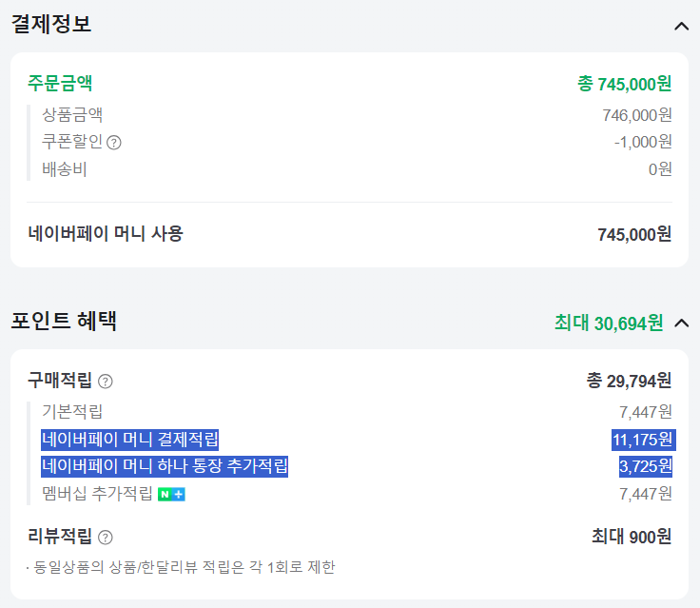Click the 최대 900원 review reward amount
700x608 pixels.
(x=632, y=537)
